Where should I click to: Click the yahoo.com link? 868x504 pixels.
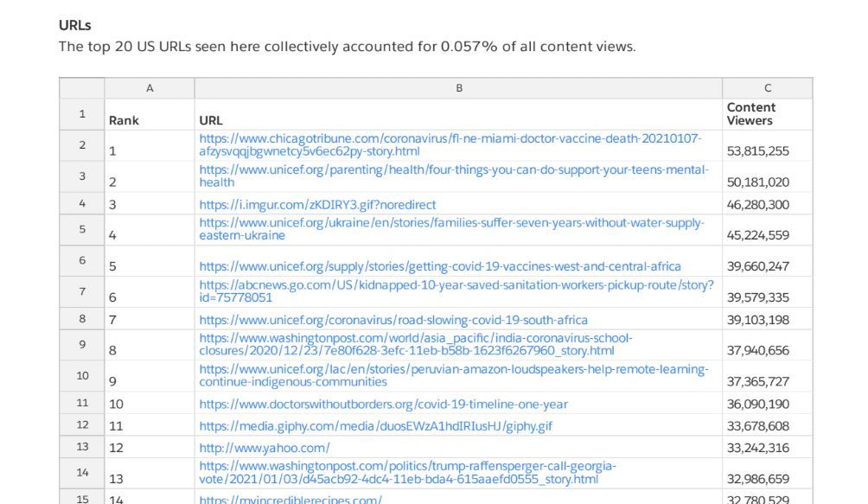[x=264, y=448]
